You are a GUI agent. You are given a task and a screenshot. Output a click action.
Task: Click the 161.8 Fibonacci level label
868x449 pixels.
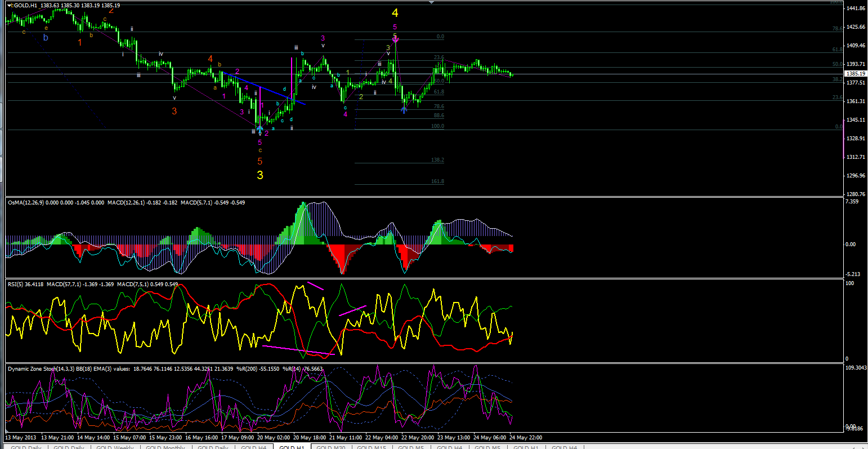click(437, 181)
